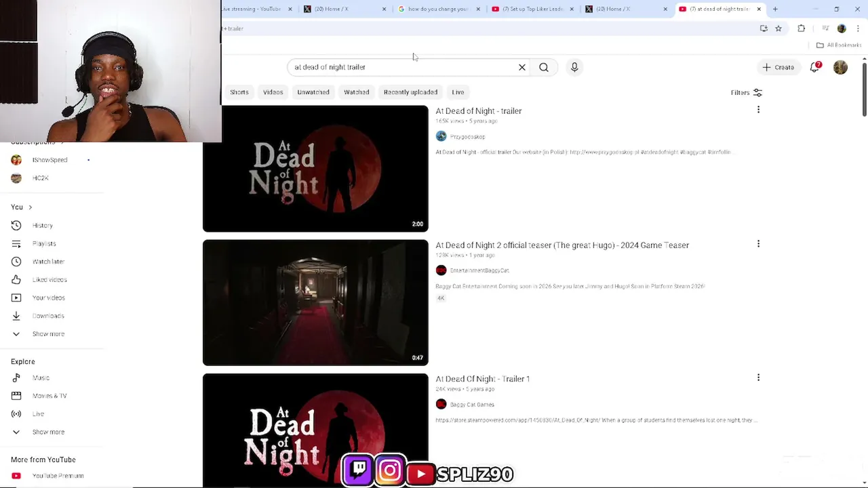Expand Show more under the Explore section
Screen dimensions: 868x488
pos(48,432)
